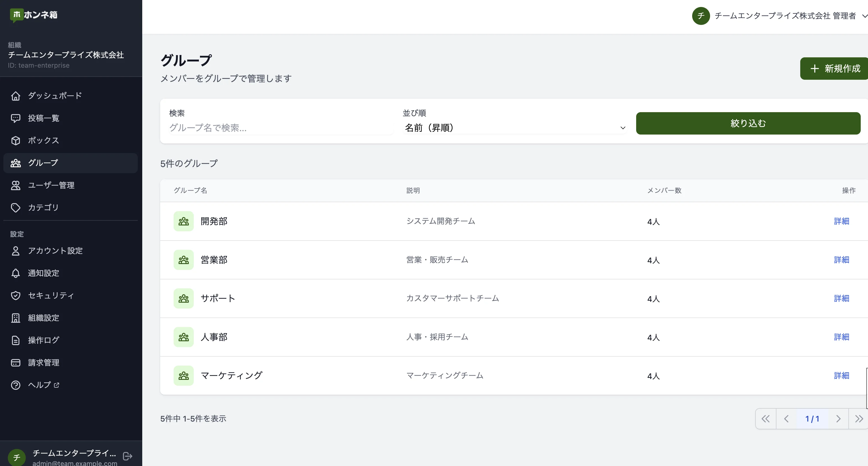Open the external link icon next to ヘルプ
The height and width of the screenshot is (466, 868).
tap(56, 385)
